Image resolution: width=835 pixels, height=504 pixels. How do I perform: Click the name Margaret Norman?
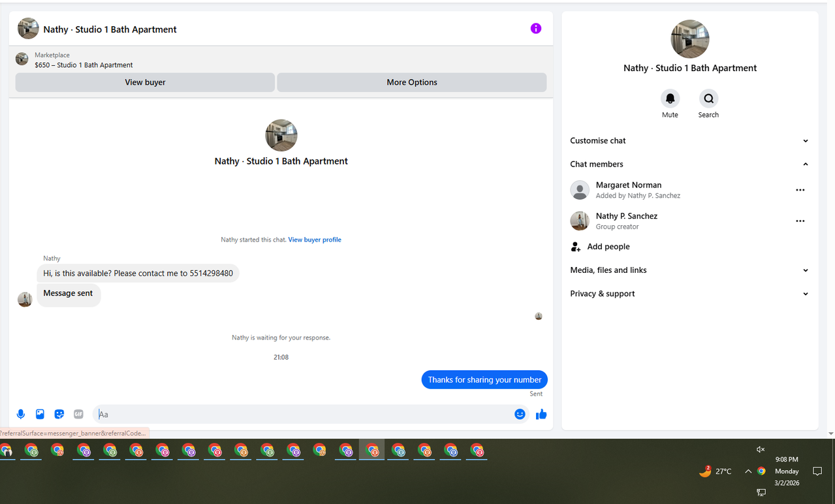tap(629, 185)
